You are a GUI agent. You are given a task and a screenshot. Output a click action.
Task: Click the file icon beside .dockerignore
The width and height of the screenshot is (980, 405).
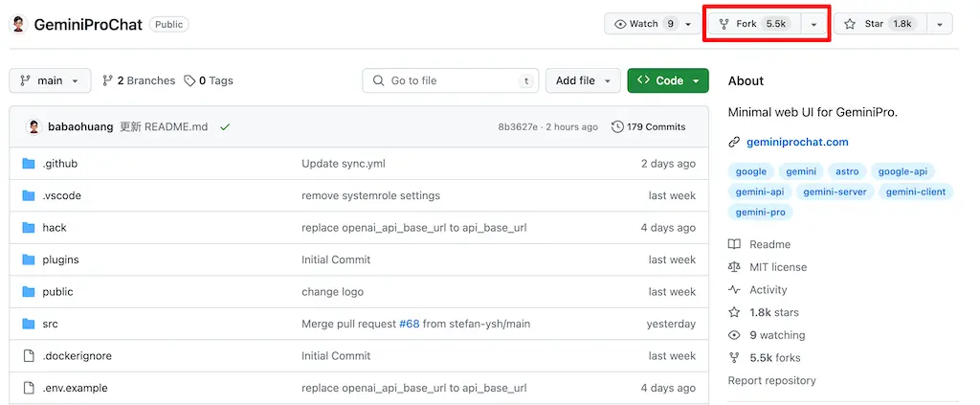click(x=28, y=355)
